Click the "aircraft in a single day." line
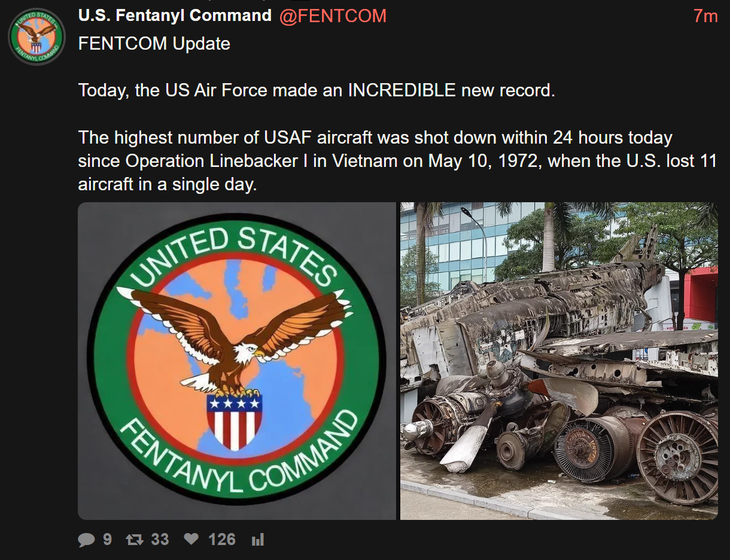Screen dimensions: 730x560 168,184
